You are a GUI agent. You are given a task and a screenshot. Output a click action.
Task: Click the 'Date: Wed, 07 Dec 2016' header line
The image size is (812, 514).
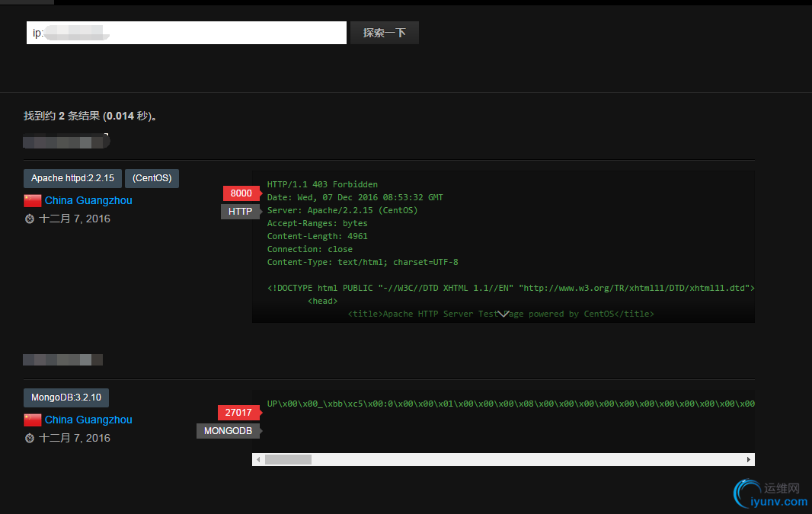tap(355, 197)
